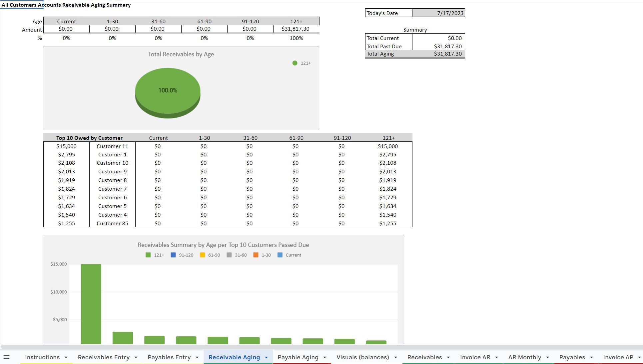Screen dimensions: 643x364
Task: Go to Payable Aging tab
Action: coord(298,357)
